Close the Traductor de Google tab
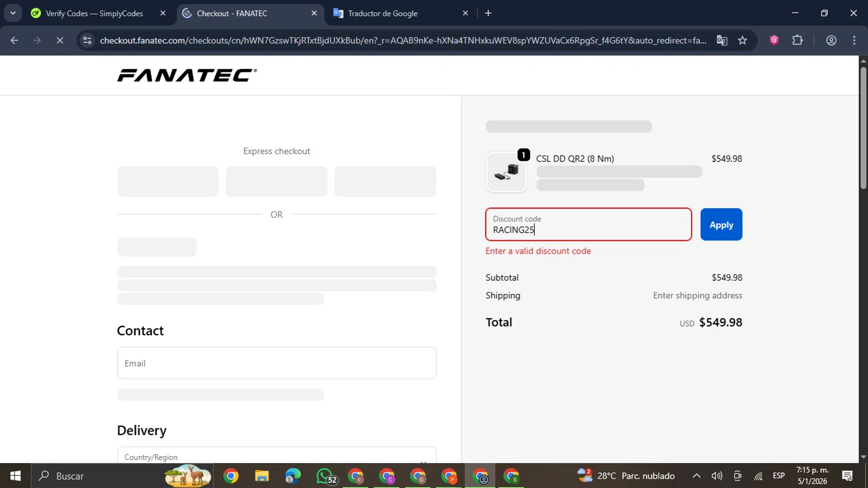This screenshot has height=488, width=868. coord(465,13)
